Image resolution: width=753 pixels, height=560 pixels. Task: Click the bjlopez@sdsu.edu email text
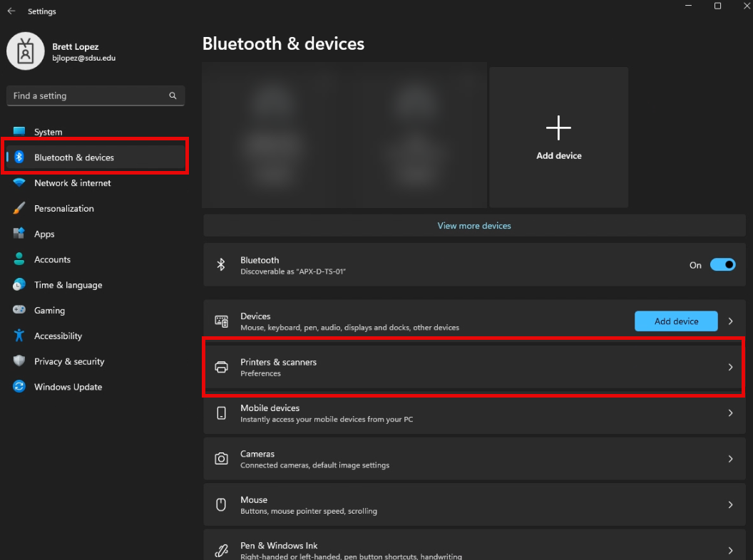coord(84,58)
